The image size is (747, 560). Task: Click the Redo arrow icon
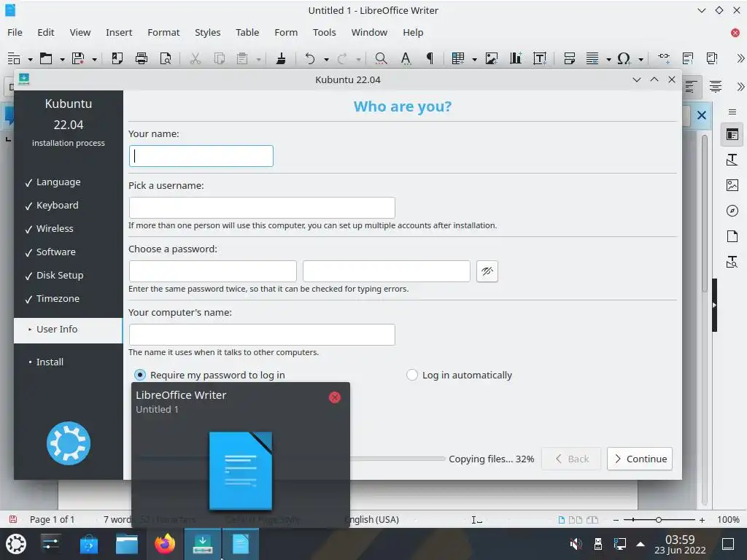point(342,58)
